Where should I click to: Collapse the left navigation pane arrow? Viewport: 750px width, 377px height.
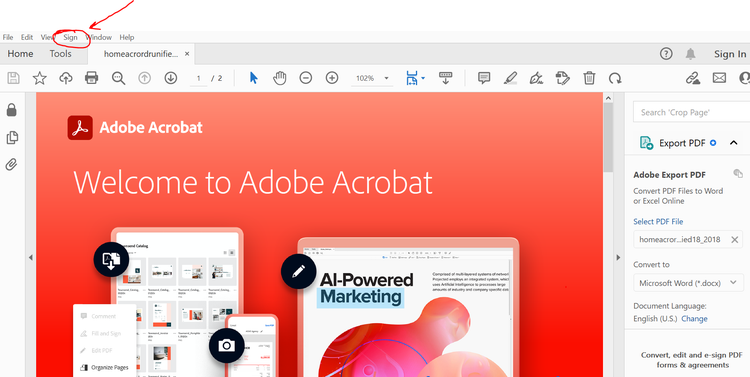tap(31, 257)
